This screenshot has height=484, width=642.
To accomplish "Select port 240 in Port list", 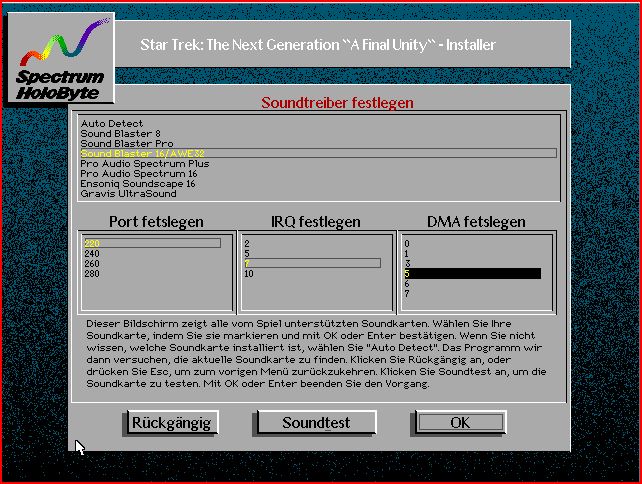I will (93, 253).
